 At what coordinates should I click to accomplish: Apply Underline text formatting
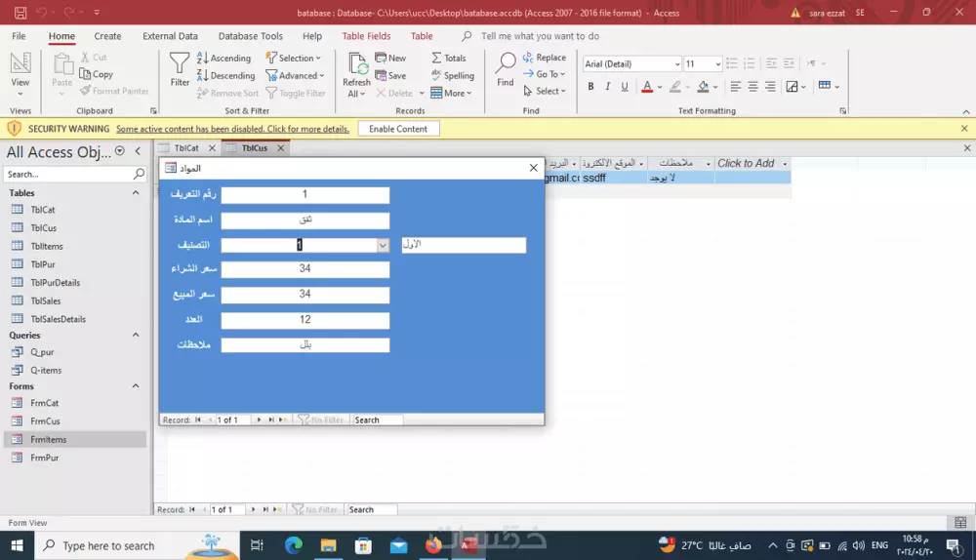coord(625,87)
